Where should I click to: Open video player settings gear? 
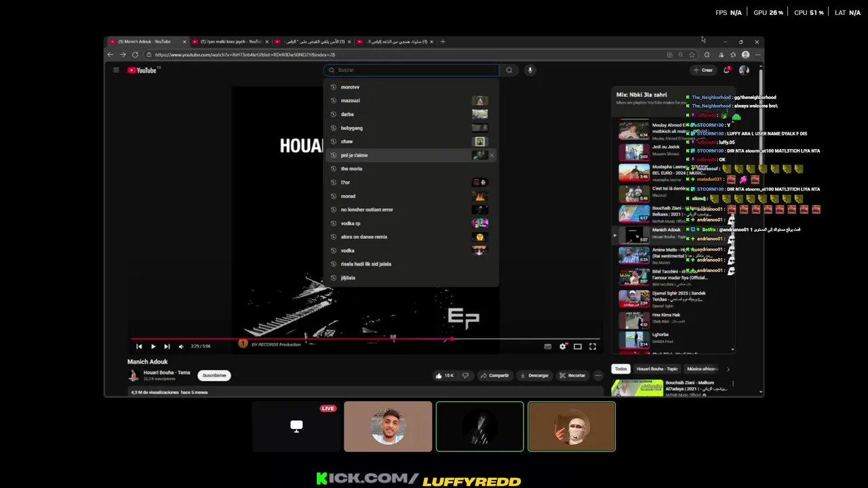pos(563,346)
